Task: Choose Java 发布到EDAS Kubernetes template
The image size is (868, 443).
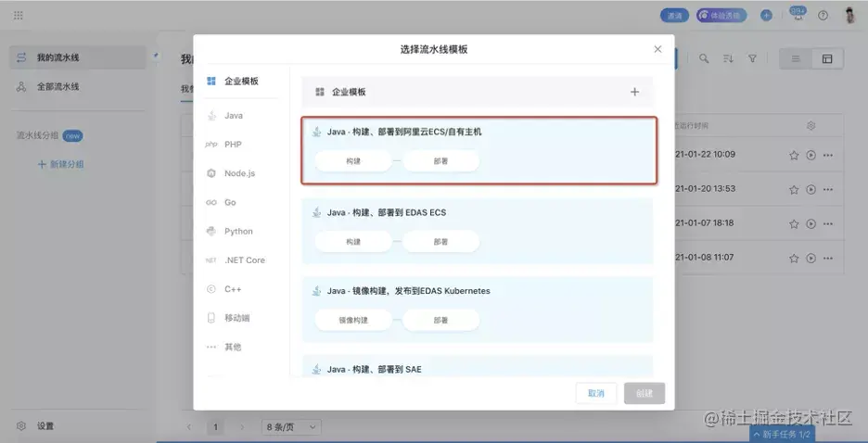Action: click(478, 310)
